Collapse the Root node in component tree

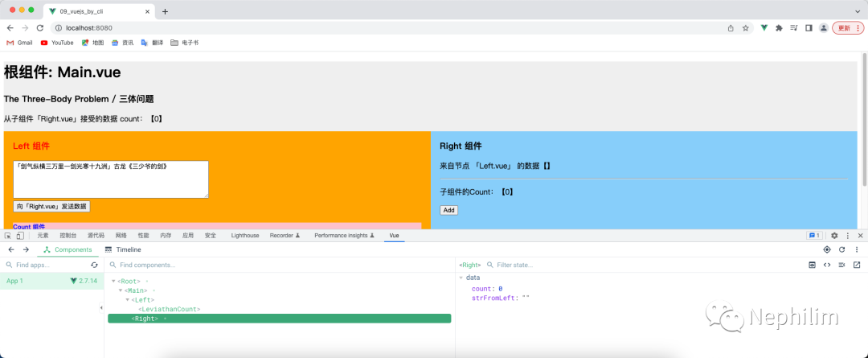[x=114, y=281]
